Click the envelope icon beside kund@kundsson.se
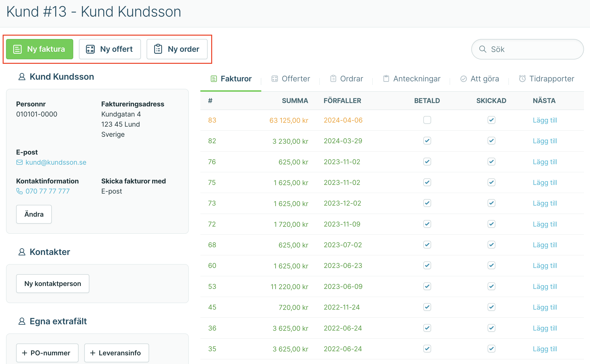590x364 pixels. 20,162
